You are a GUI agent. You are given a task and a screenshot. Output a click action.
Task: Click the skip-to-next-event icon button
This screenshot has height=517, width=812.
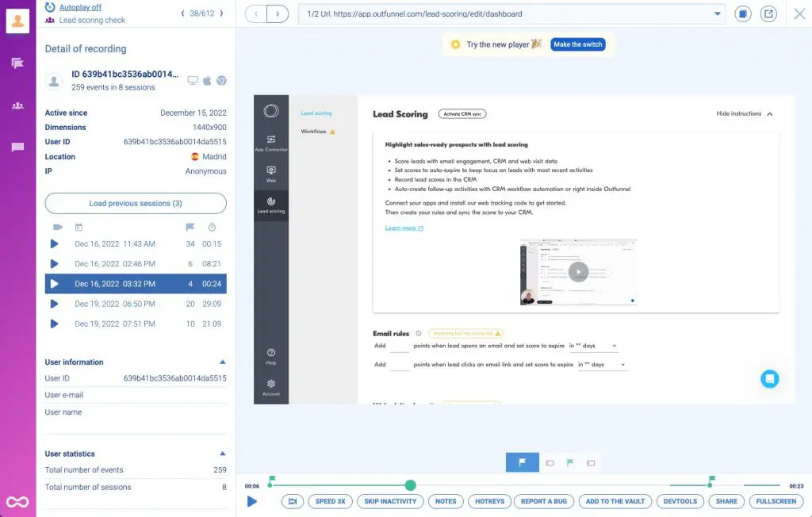292,501
